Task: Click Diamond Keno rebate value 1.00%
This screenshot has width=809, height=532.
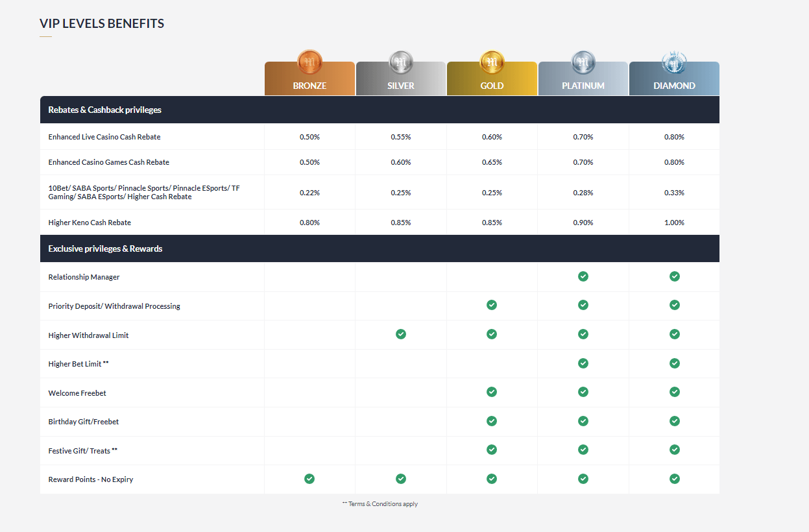Action: (x=674, y=223)
